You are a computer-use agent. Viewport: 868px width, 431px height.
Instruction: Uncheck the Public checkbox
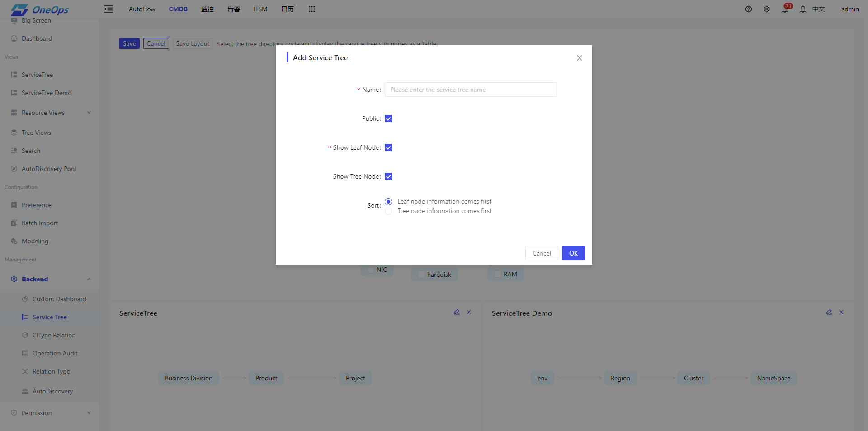click(x=388, y=118)
